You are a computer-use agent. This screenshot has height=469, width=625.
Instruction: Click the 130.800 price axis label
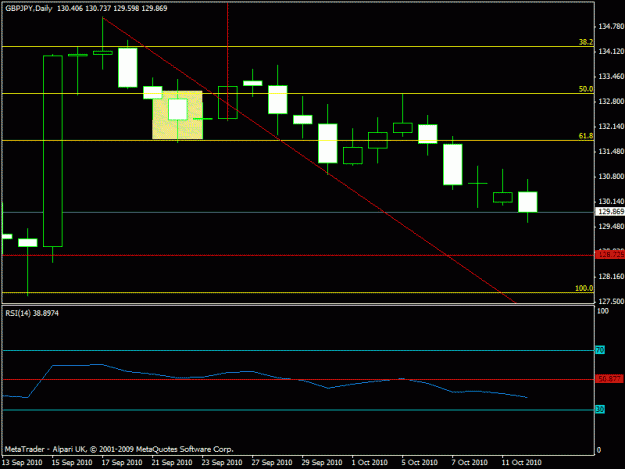click(611, 176)
